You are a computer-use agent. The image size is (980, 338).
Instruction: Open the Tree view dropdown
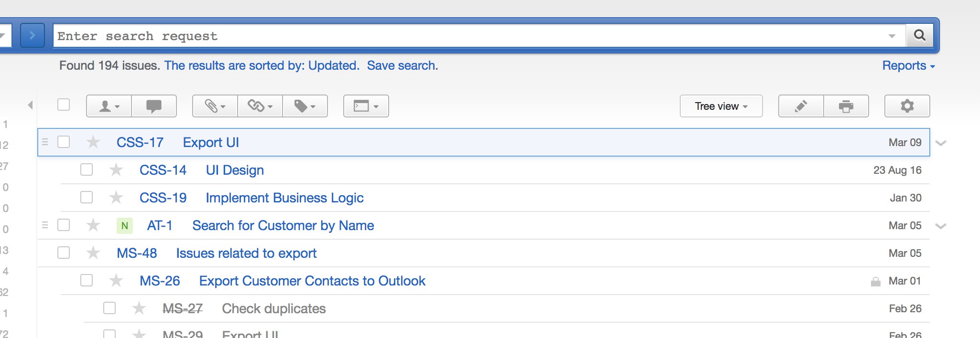click(x=721, y=106)
